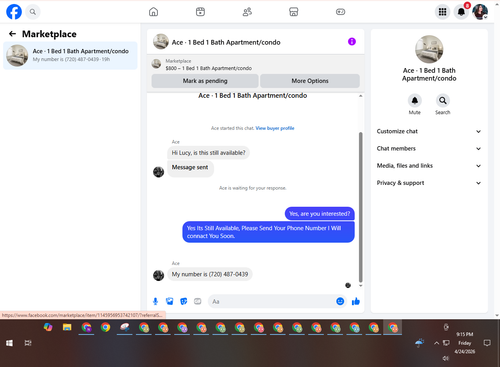500x367 pixels.
Task: Mute the conversation via bell icon
Action: click(415, 100)
